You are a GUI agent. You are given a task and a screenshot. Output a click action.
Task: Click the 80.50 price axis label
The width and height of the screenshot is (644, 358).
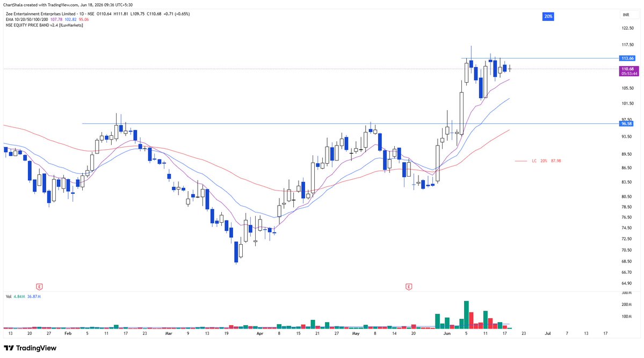[627, 196]
